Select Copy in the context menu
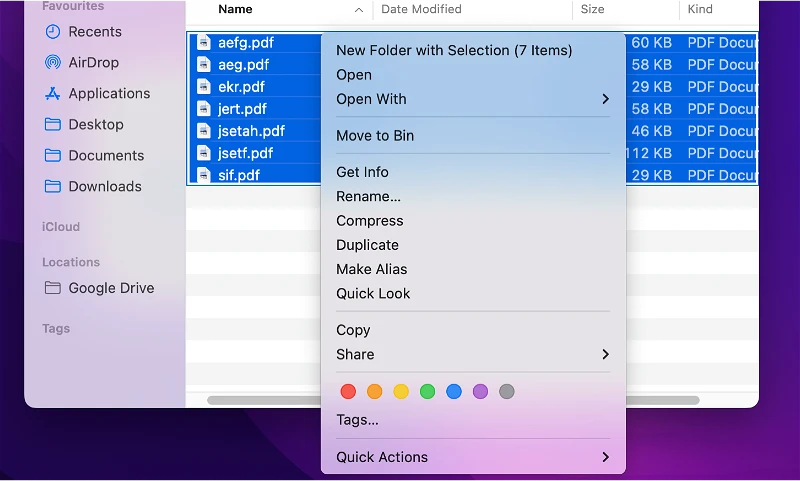 (353, 330)
